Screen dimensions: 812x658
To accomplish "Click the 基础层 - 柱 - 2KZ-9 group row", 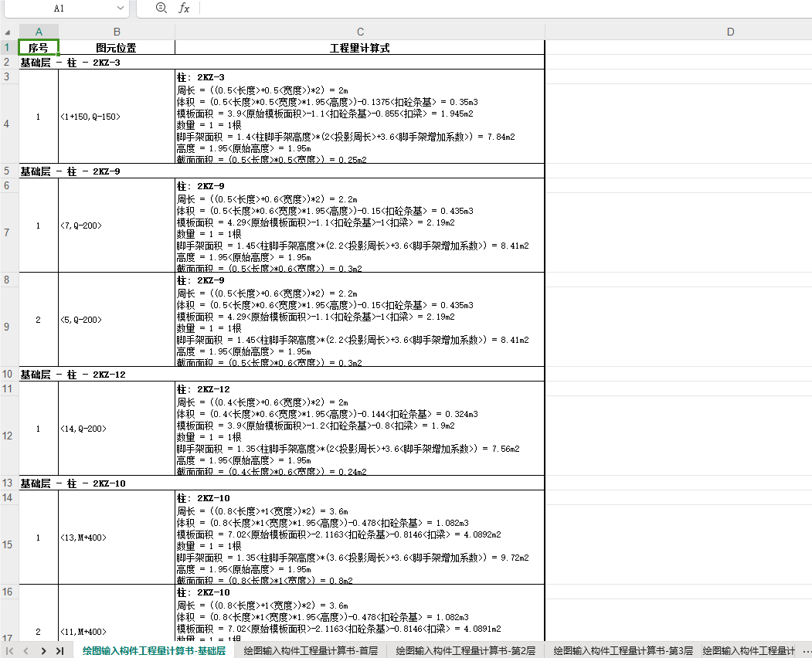I will click(282, 171).
